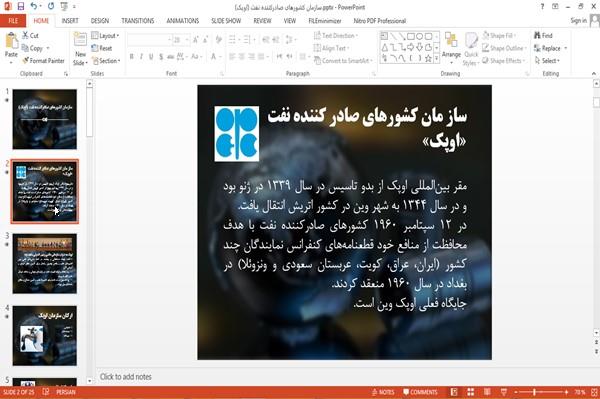Switch to the DESIGN tab
The height and width of the screenshot is (399, 600).
100,21
